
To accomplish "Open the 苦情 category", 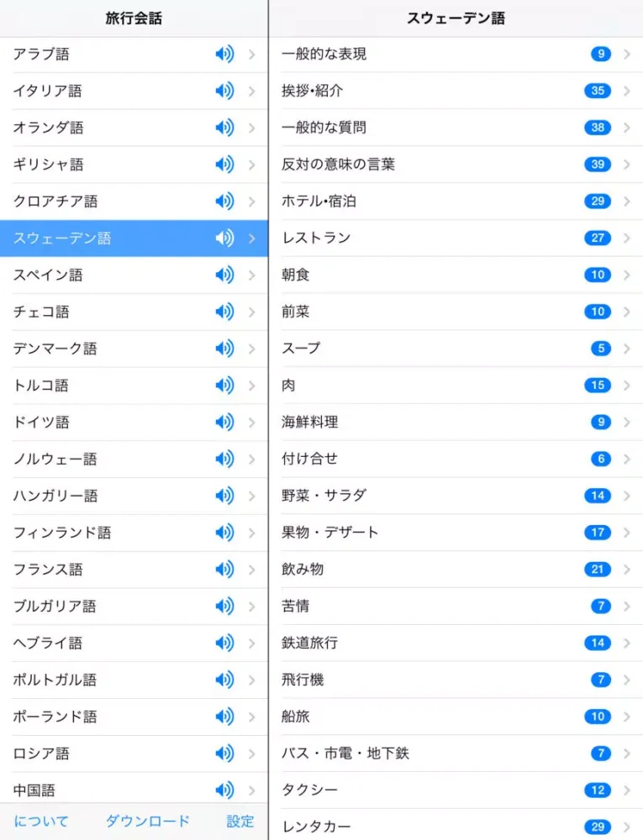I will click(456, 606).
